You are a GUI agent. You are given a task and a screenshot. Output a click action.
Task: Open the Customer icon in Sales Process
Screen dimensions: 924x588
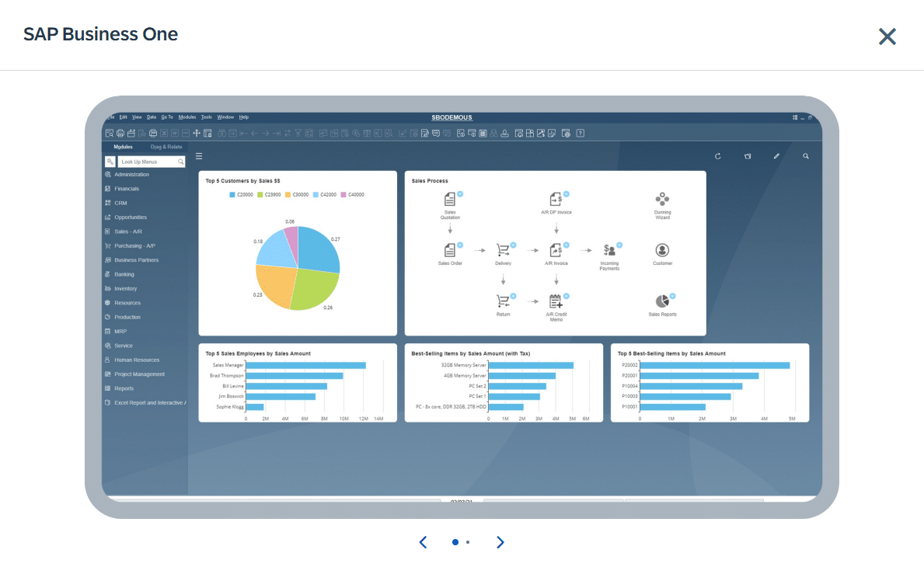coord(662,250)
